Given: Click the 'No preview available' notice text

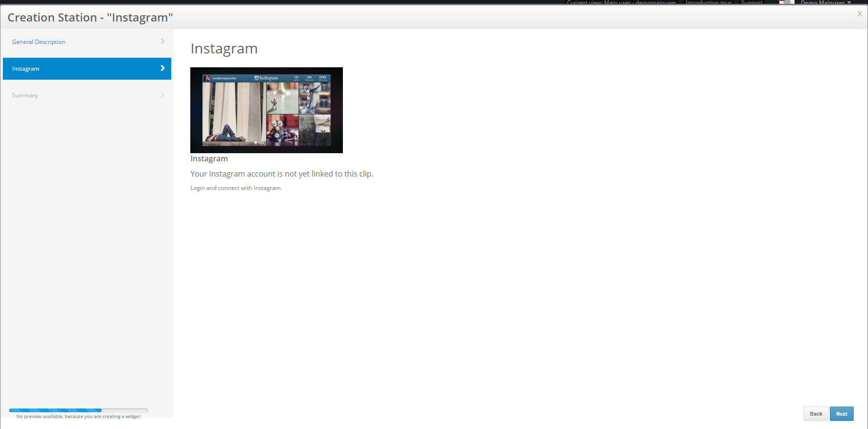Looking at the screenshot, I should tap(78, 417).
